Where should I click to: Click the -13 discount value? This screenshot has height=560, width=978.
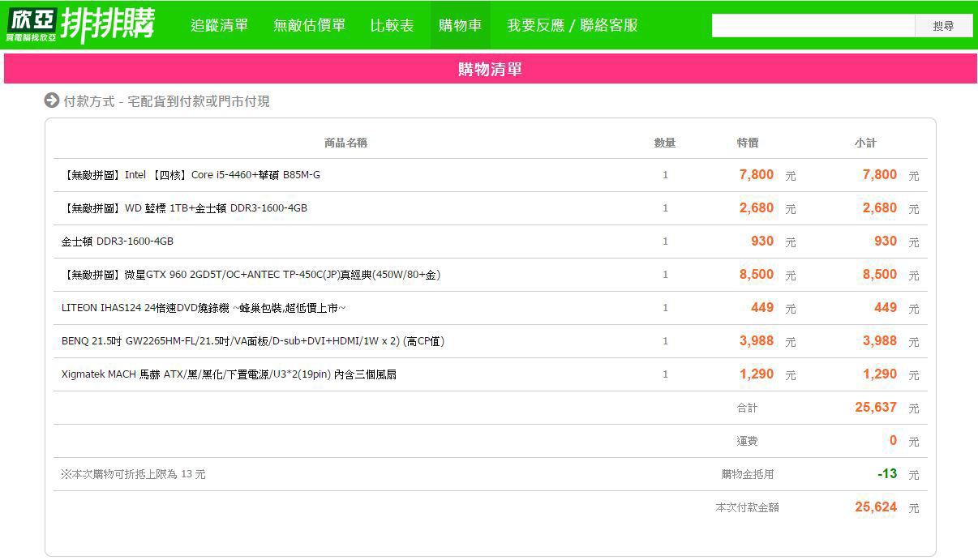pyautogui.click(x=887, y=473)
